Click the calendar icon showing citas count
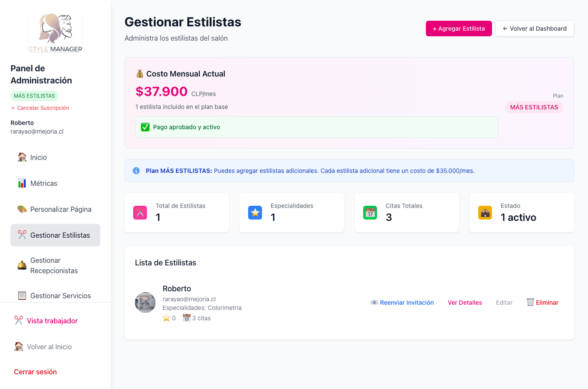 (x=186, y=318)
